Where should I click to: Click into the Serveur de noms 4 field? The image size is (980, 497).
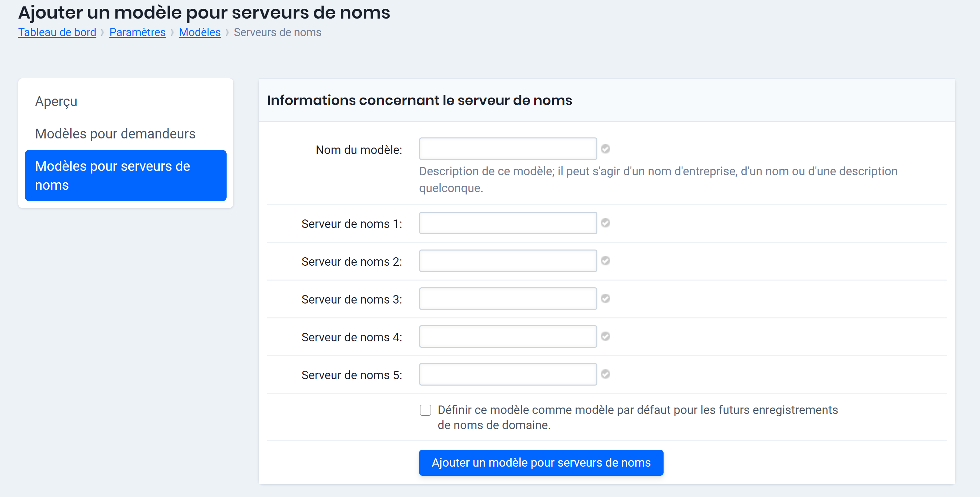[508, 336]
